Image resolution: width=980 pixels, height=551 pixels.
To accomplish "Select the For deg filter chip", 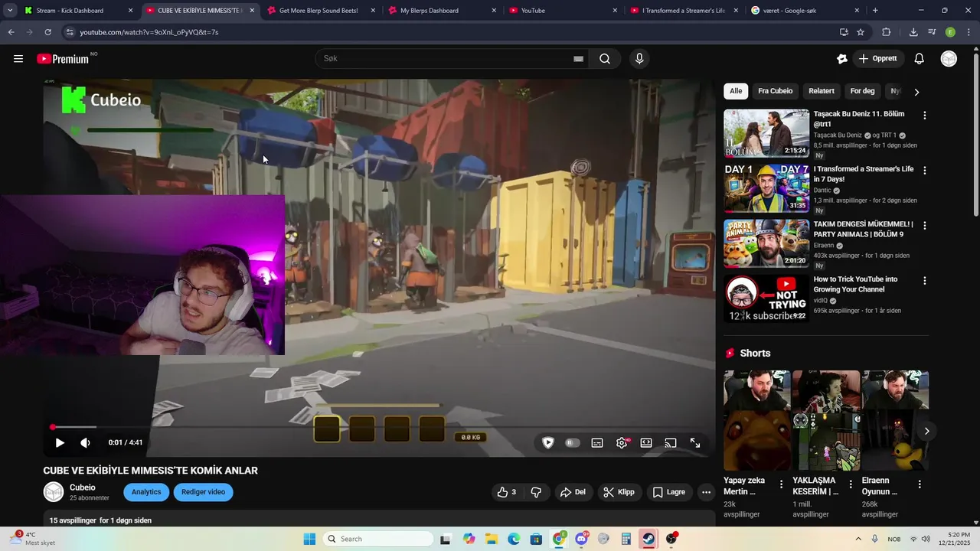I will pos(862,91).
